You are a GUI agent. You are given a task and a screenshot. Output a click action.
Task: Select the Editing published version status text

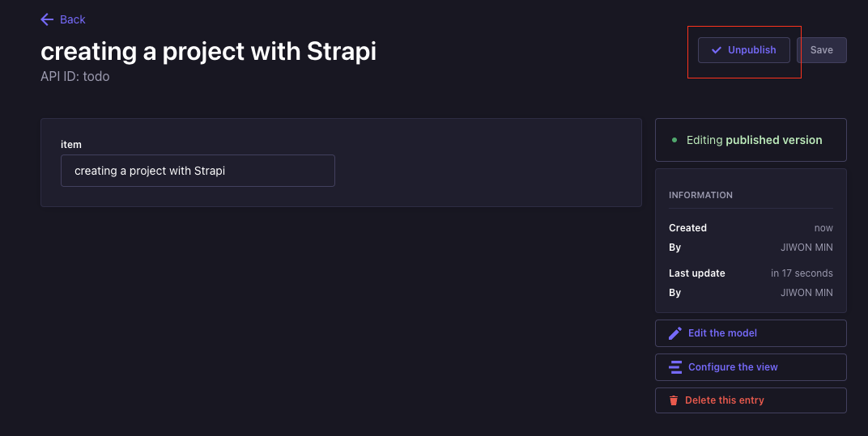[754, 140]
